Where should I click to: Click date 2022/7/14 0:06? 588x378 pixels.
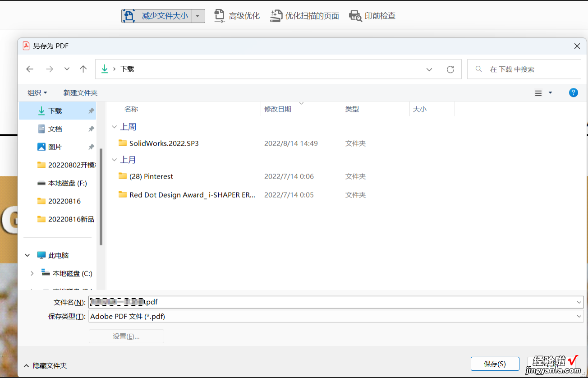tap(289, 176)
